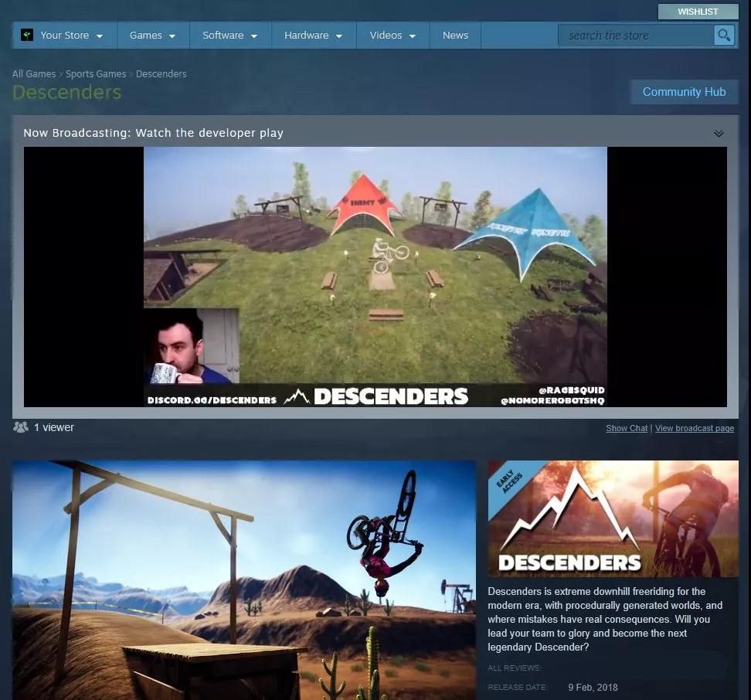
Task: Click the game description paragraph
Action: (x=606, y=619)
